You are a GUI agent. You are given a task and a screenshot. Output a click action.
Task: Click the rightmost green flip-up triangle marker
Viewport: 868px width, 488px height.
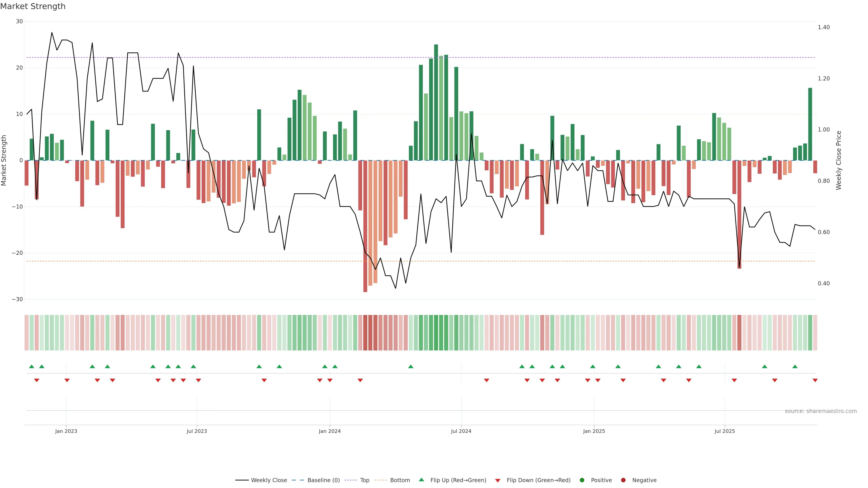(x=795, y=366)
